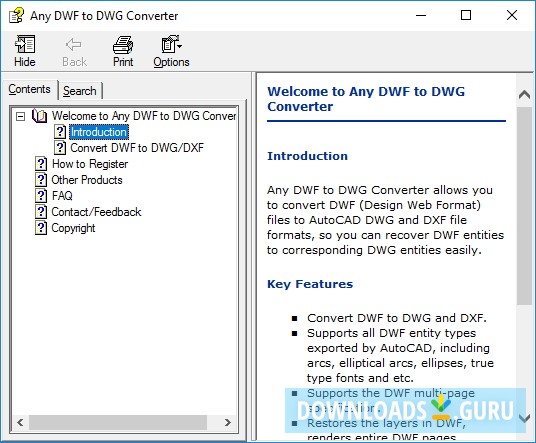This screenshot has height=443, width=536.
Task: Click the page icon beside Other Products
Action: click(41, 180)
